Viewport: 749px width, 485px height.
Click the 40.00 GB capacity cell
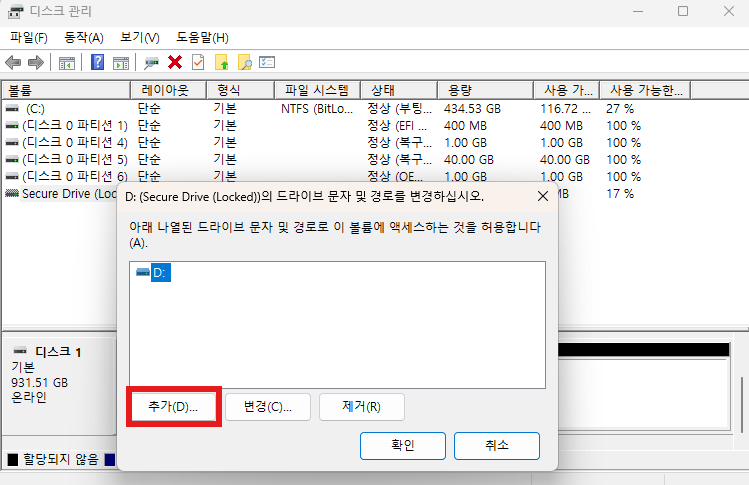tap(469, 160)
